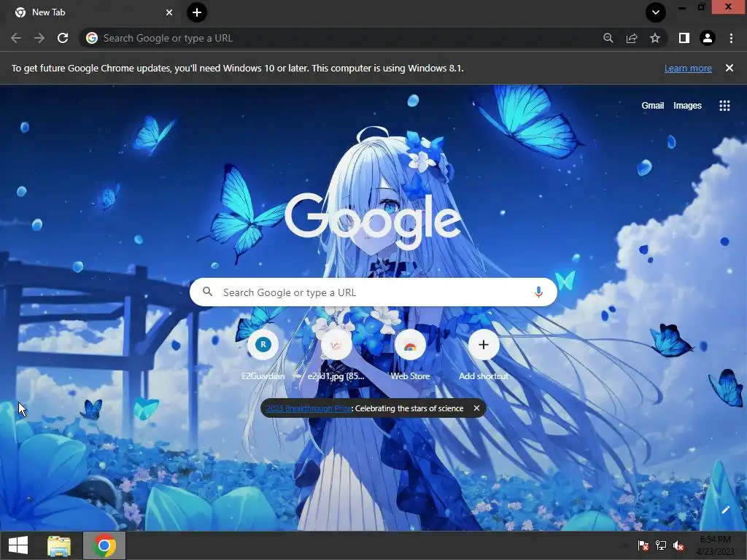
Task: Open the muted volume tray icon
Action: 678,545
